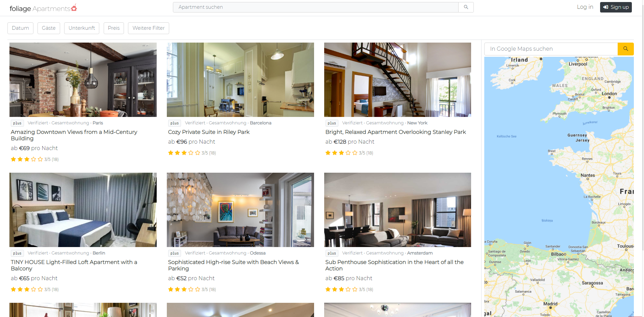Click London on the map
The image size is (644, 317).
609,94
